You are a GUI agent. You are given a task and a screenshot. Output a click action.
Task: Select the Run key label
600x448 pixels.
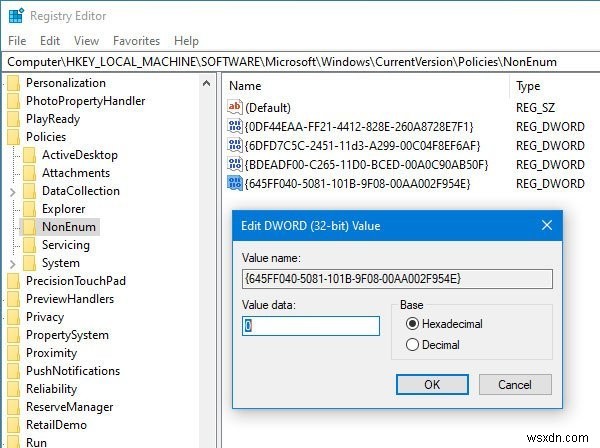[36, 442]
